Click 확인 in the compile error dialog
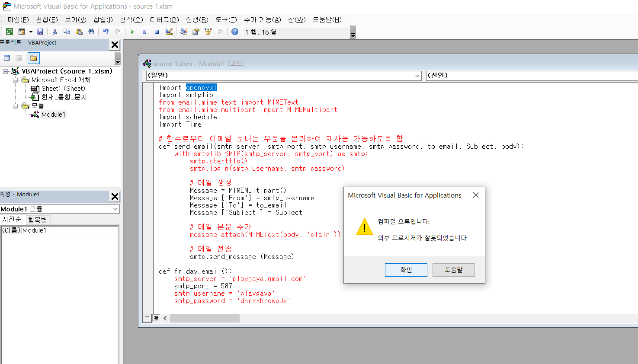 pos(406,270)
